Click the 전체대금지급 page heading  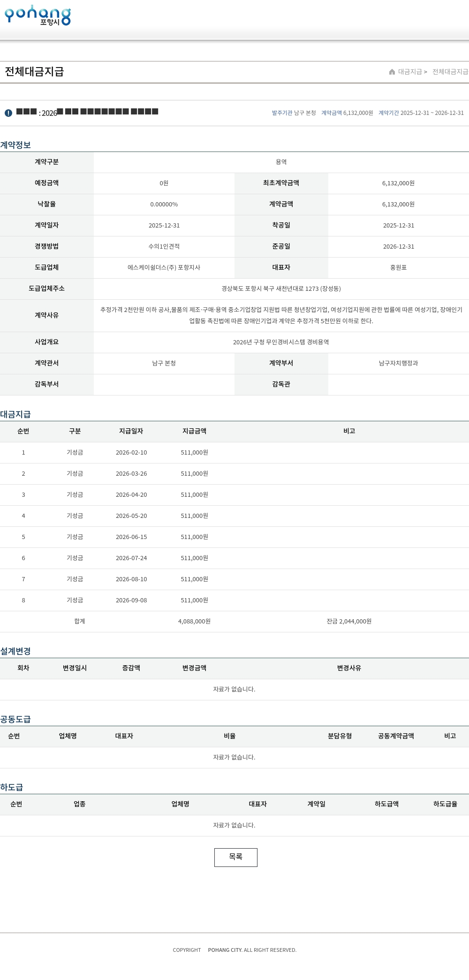[34, 71]
